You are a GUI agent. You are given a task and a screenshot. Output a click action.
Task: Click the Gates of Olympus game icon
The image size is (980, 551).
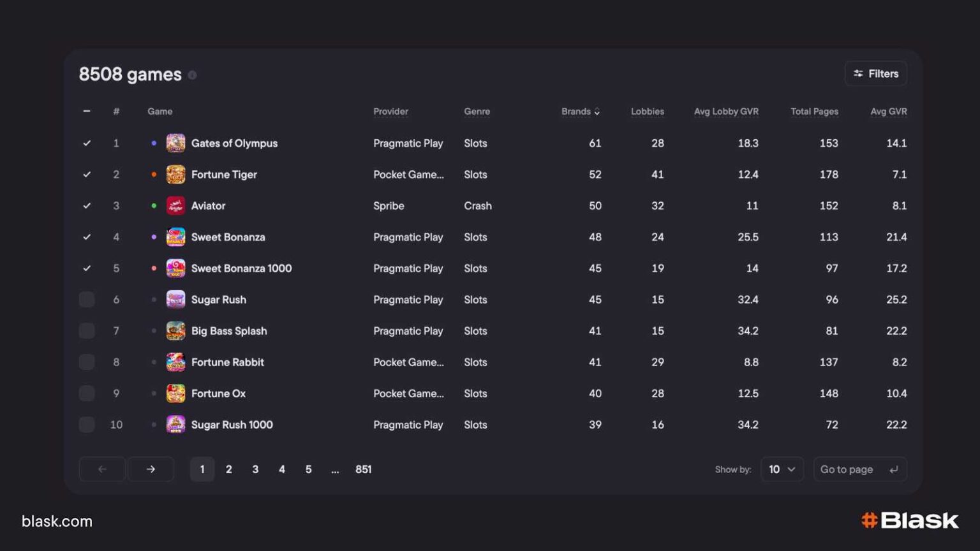(x=175, y=143)
